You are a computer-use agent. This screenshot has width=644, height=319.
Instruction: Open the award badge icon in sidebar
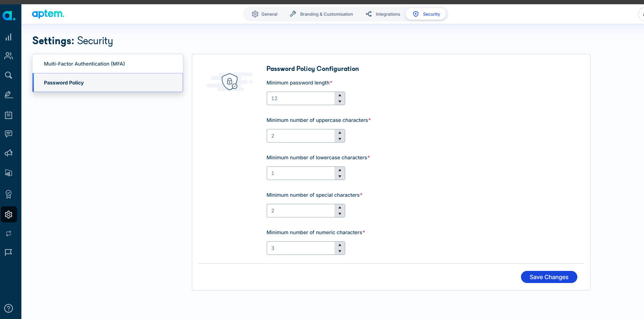(x=9, y=194)
